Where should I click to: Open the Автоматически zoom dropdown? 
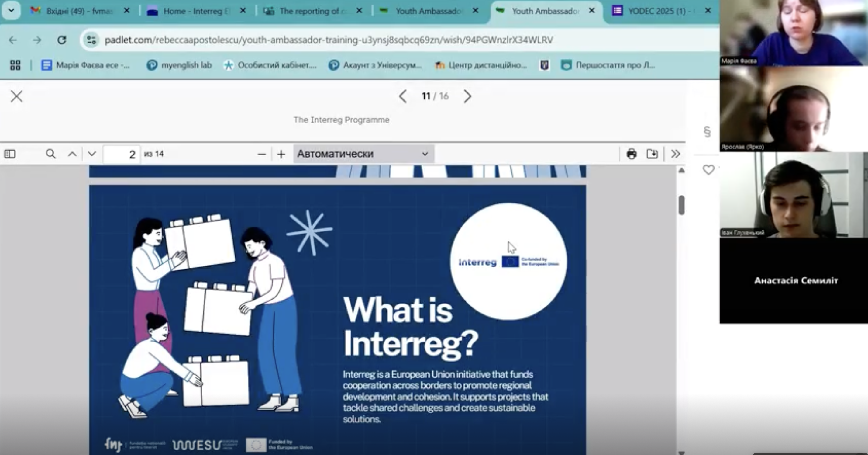point(363,154)
